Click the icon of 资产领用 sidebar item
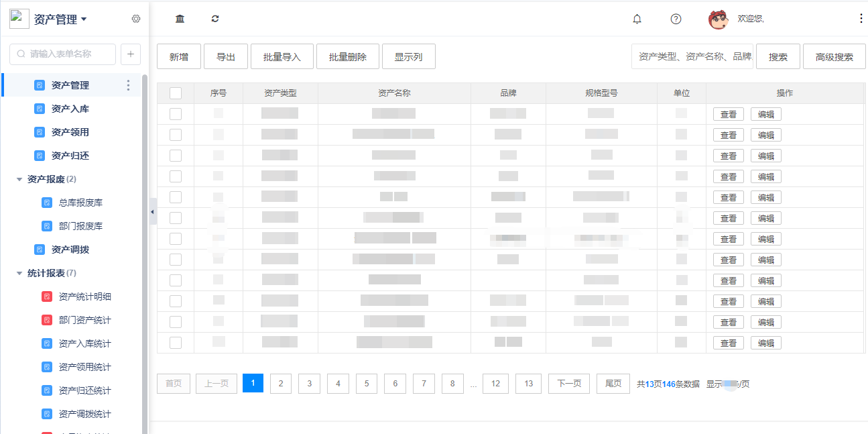868x434 pixels. point(39,132)
